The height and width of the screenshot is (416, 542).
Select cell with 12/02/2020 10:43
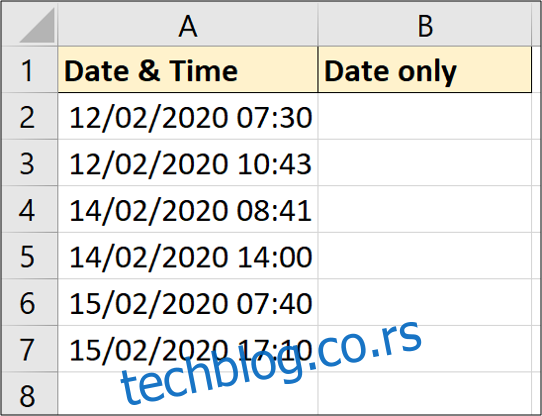coord(188,163)
